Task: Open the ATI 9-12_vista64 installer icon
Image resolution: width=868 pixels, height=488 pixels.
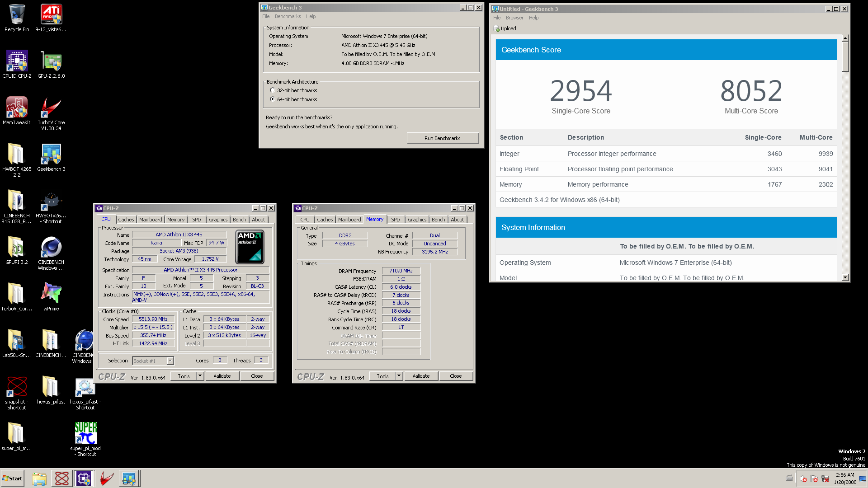Action: pos(51,18)
